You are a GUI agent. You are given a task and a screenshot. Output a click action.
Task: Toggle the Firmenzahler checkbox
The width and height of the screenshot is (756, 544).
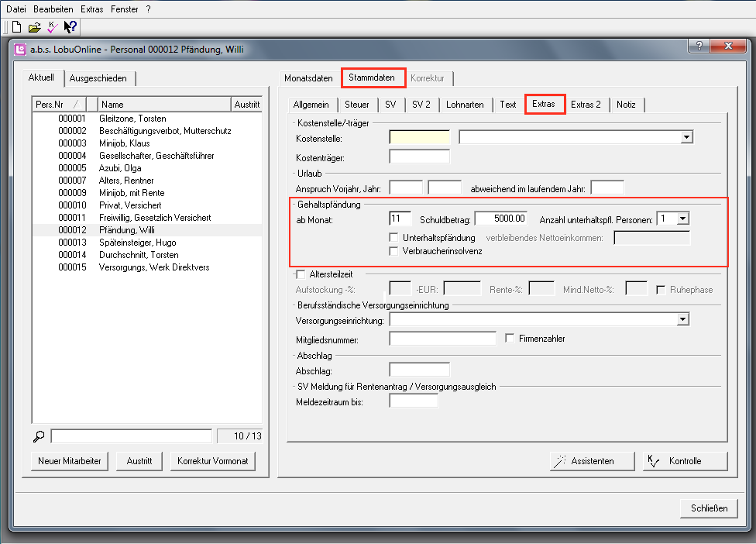[x=510, y=338]
